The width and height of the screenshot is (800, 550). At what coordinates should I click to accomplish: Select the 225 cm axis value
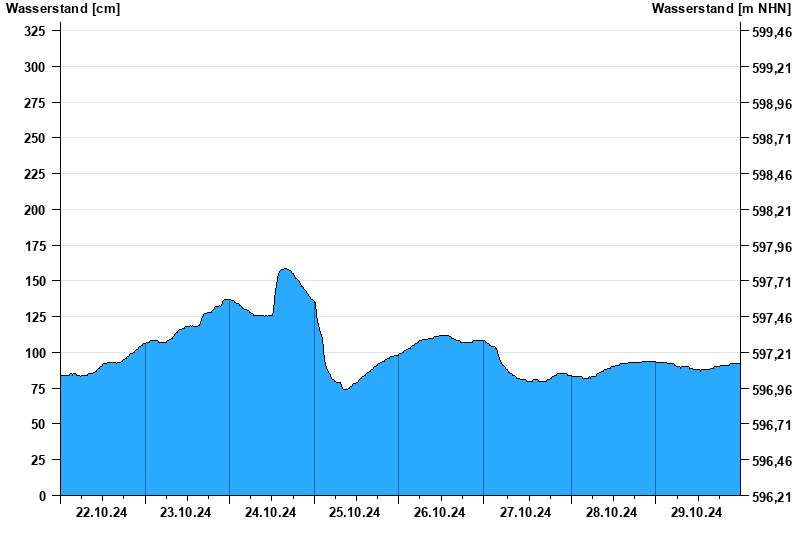(35, 174)
